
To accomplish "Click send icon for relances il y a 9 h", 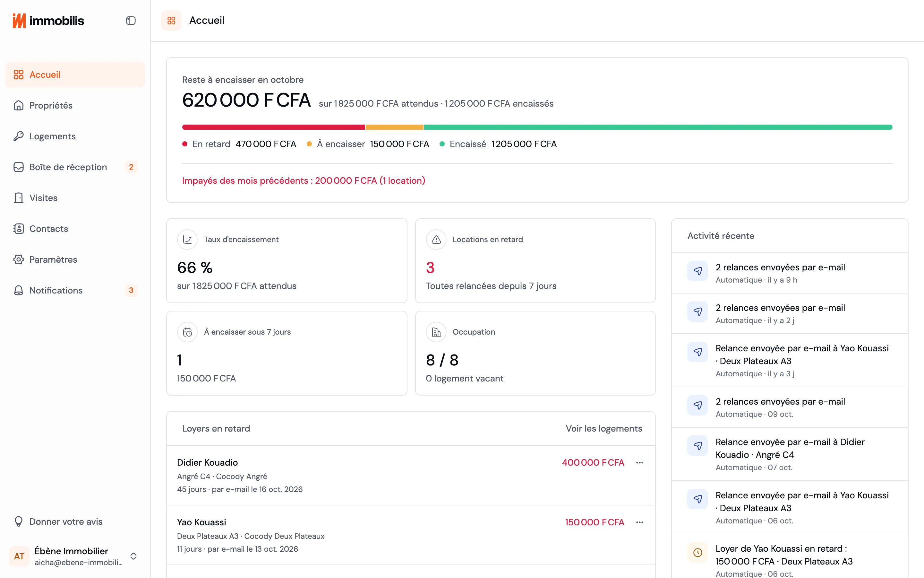I will coord(697,271).
